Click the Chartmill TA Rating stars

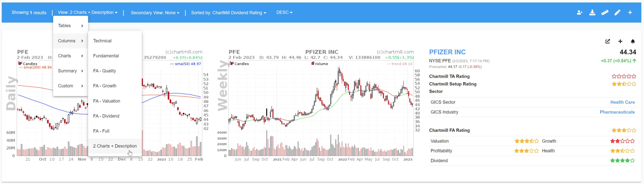coord(624,77)
